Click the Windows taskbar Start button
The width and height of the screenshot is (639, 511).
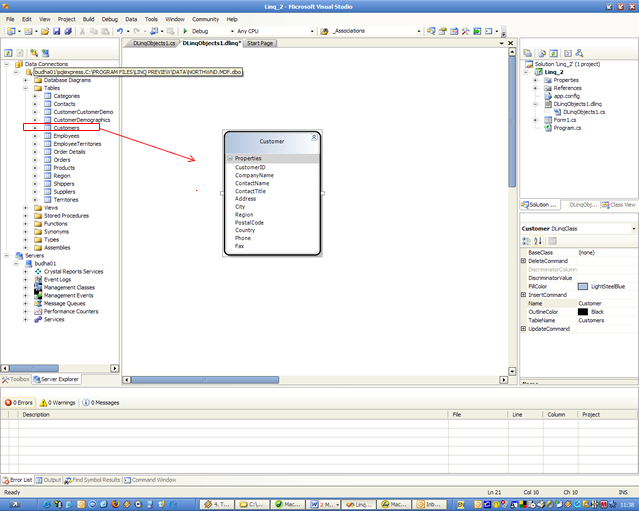pyautogui.click(x=15, y=504)
